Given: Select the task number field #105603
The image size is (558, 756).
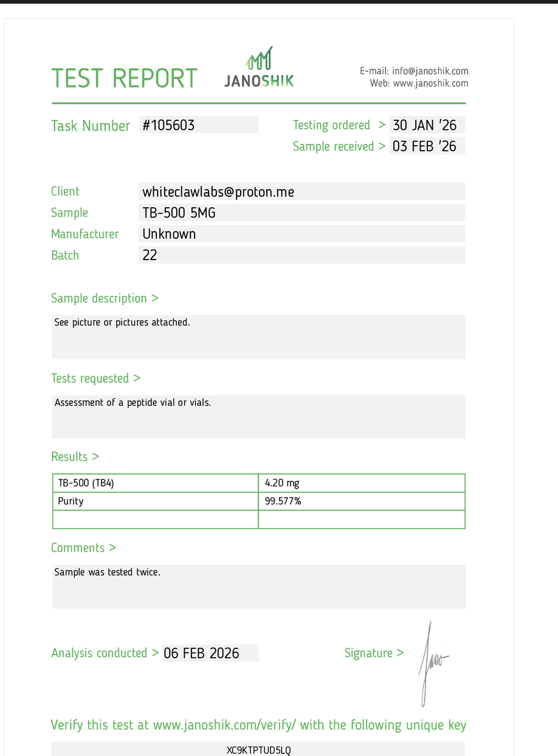Looking at the screenshot, I should 198,125.
